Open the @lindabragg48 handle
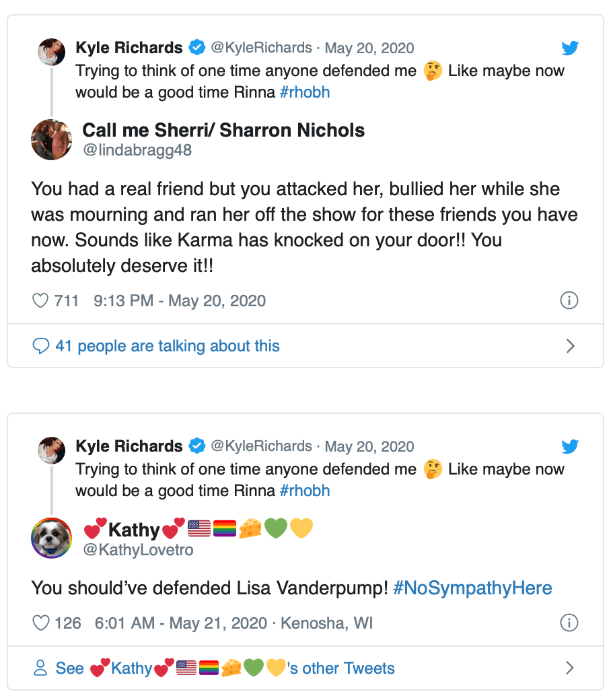Screen dimensions: 611x700 137,150
